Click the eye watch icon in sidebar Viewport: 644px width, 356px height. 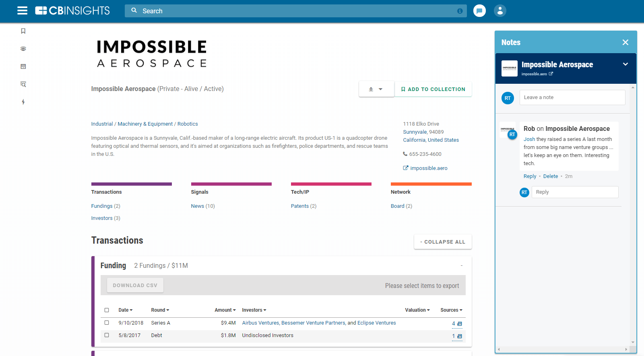(23, 49)
